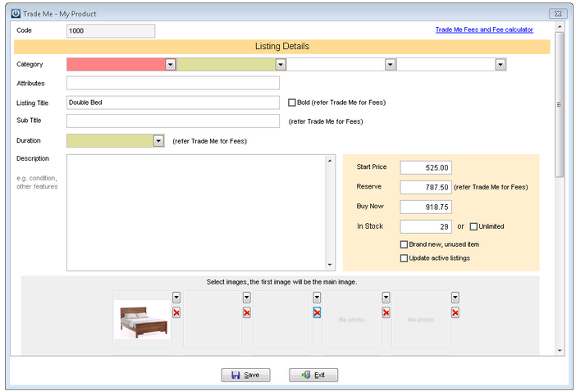Click the app icon in title bar

click(x=16, y=14)
